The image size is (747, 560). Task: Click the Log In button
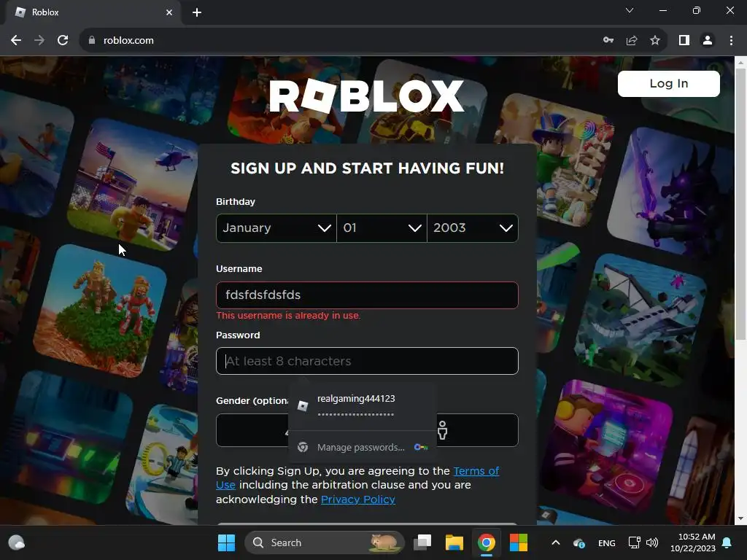pos(669,84)
